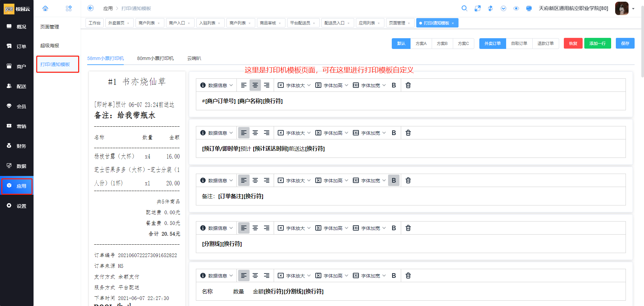Right-align the 分割线 row
Screen dimensions: 644x306
(x=267, y=228)
